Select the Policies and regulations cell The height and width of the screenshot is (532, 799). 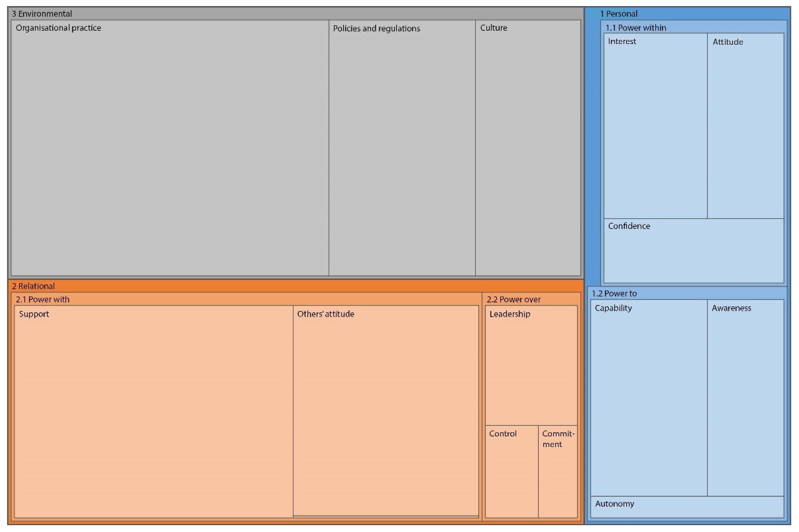(402, 148)
